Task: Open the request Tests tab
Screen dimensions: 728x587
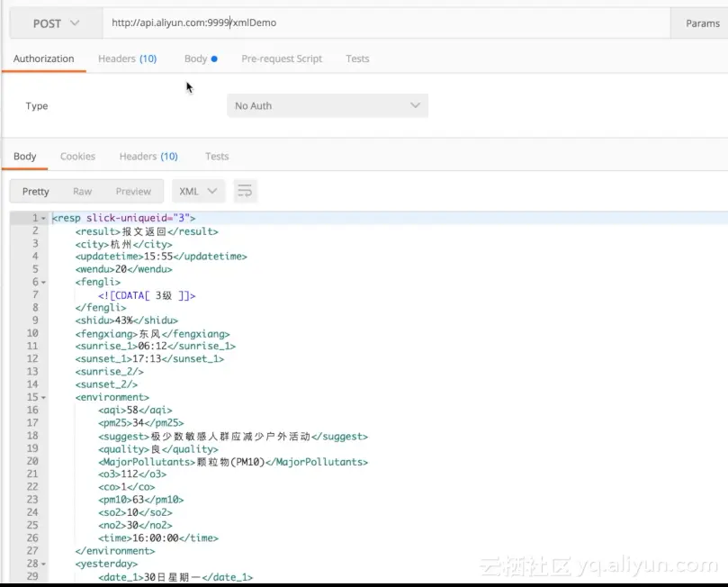Action: (357, 59)
